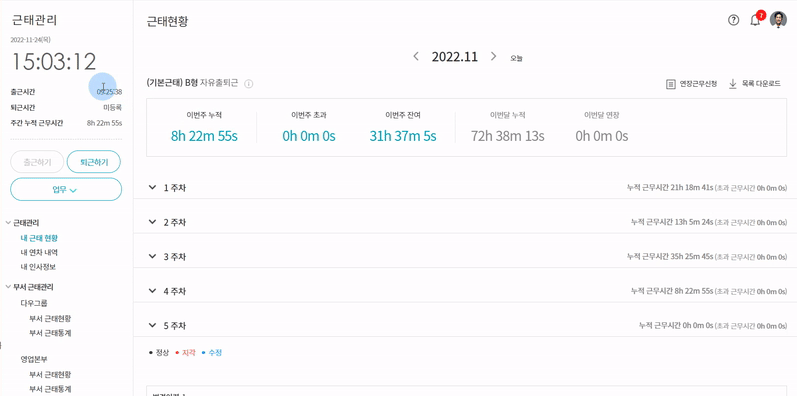Image resolution: width=797 pixels, height=396 pixels.
Task: Click the 근태현황 page heading
Action: click(x=168, y=21)
